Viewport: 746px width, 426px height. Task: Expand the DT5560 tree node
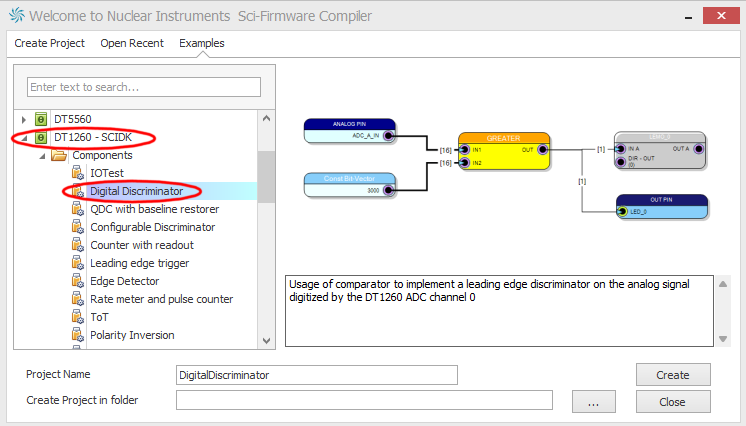23,119
